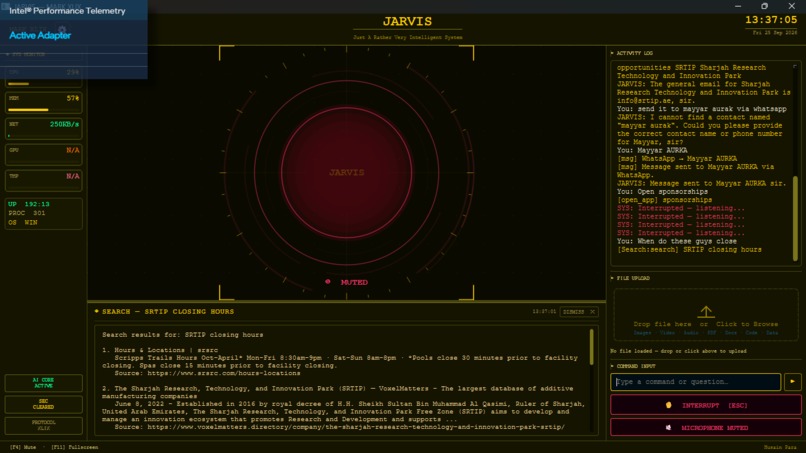The width and height of the screenshot is (806, 453).
Task: Click the search results scrollbar thumb
Action: click(x=591, y=347)
